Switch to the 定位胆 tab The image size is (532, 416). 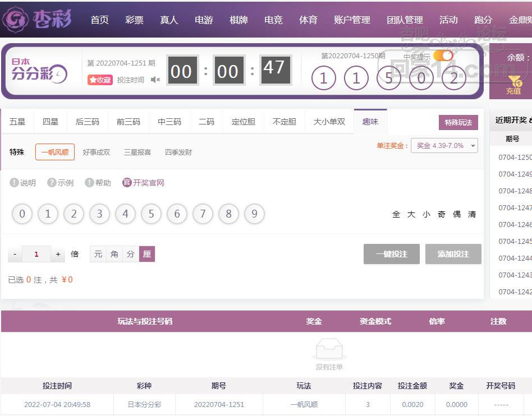click(x=243, y=122)
